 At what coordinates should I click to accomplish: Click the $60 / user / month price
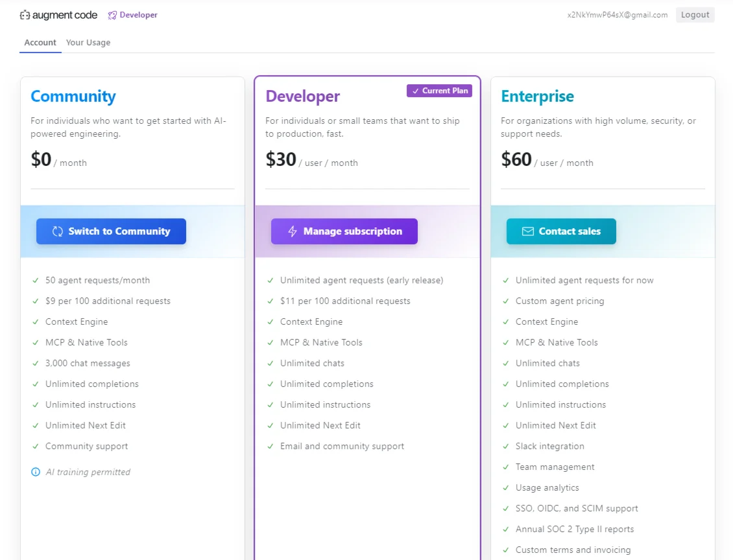coord(547,159)
